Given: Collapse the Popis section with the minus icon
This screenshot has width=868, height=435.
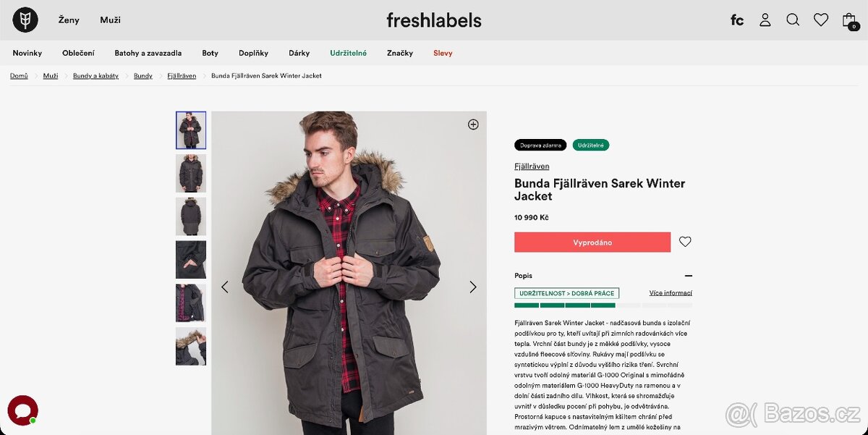Looking at the screenshot, I should coord(689,276).
